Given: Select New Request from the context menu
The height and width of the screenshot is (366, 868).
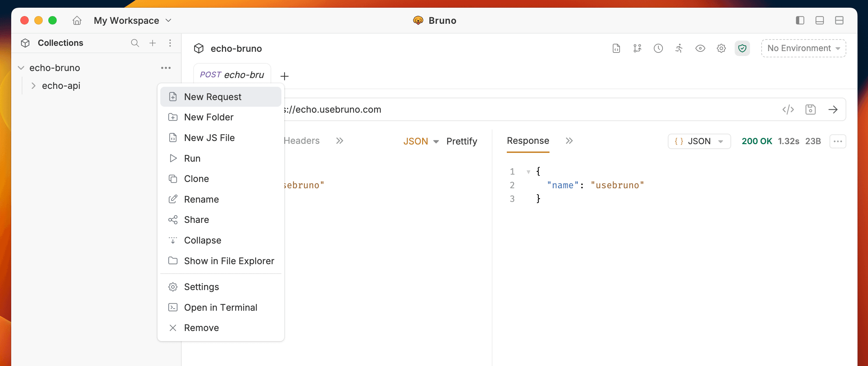Looking at the screenshot, I should pos(212,97).
